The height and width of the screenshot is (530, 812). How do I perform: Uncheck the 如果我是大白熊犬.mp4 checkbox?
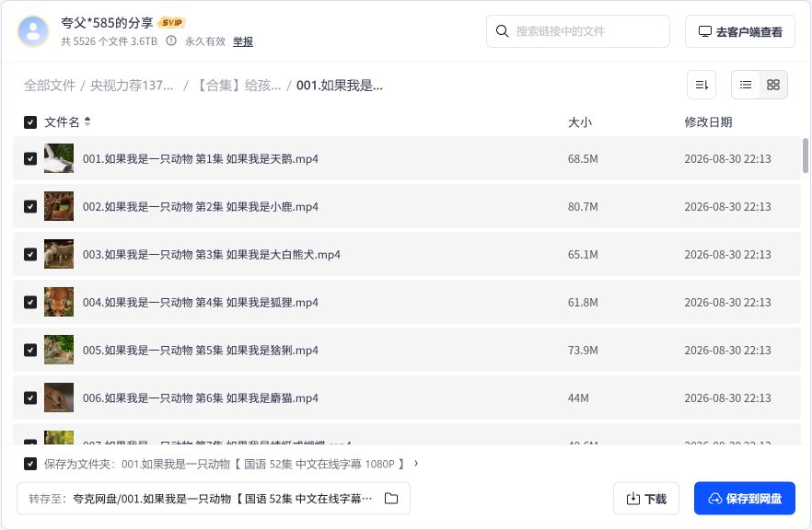click(30, 254)
